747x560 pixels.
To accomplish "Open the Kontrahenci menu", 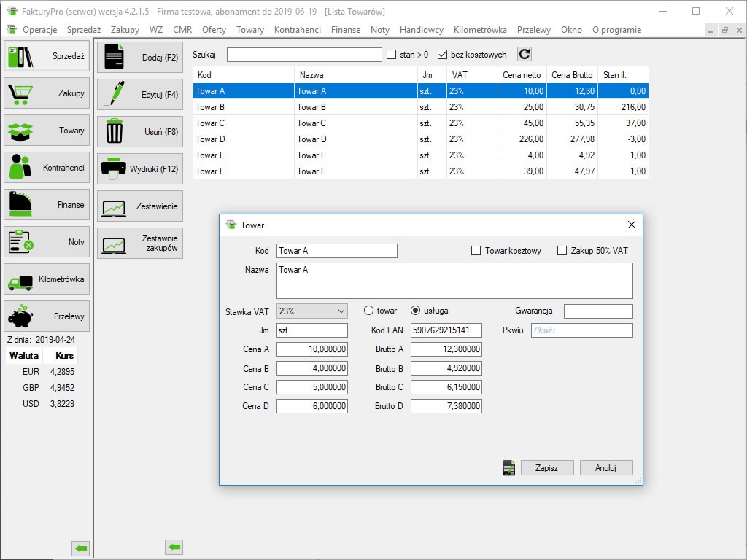I will coord(297,30).
